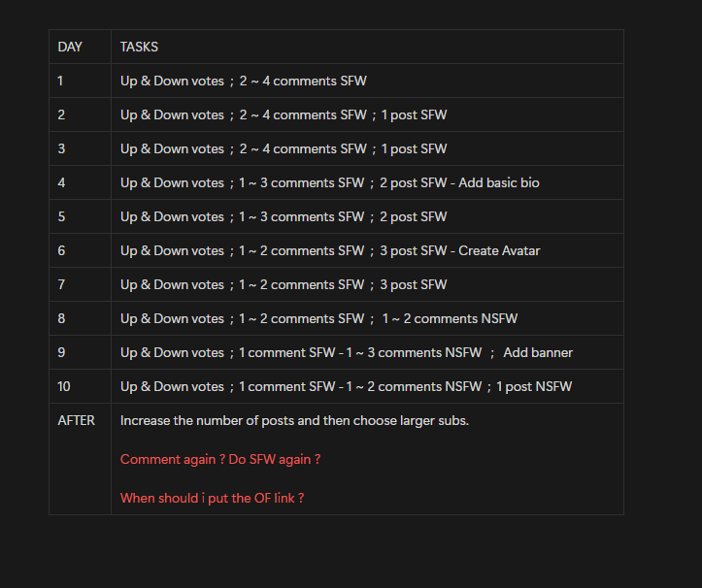Click the AFTER row label
The height and width of the screenshot is (588, 702).
click(76, 421)
